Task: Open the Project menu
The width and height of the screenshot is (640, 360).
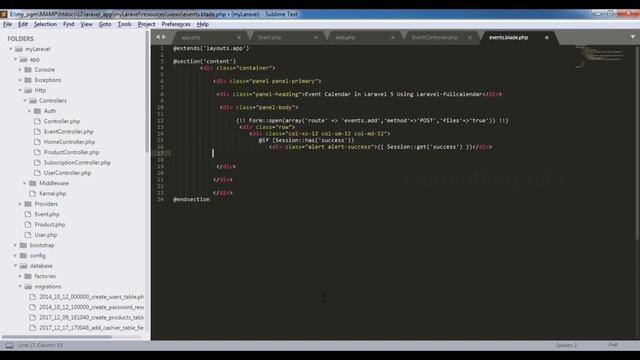Action: point(147,24)
